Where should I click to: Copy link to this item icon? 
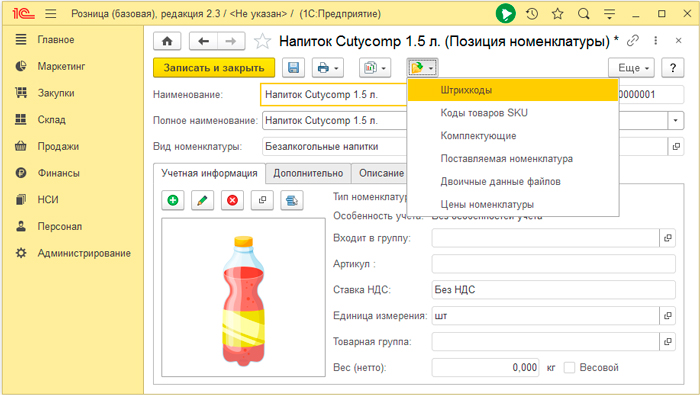click(633, 41)
